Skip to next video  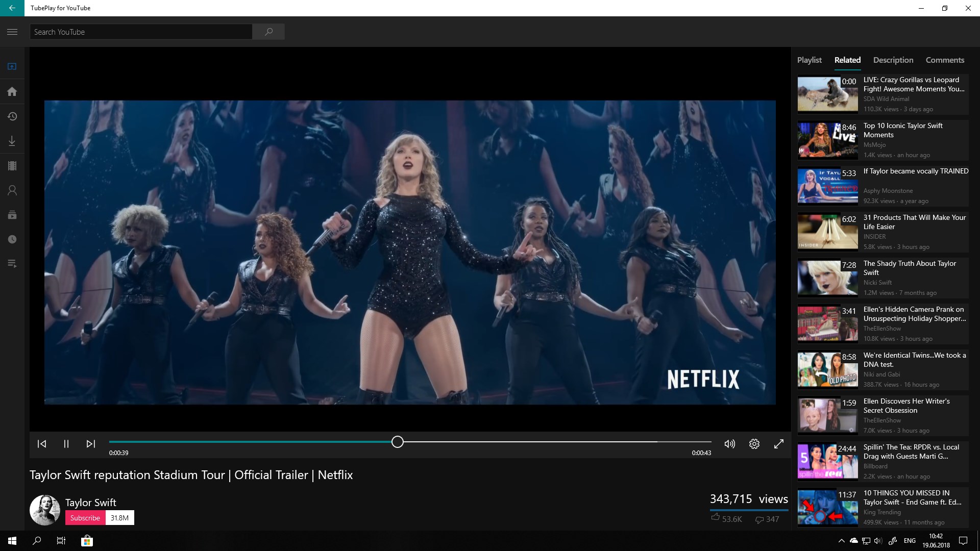coord(91,444)
